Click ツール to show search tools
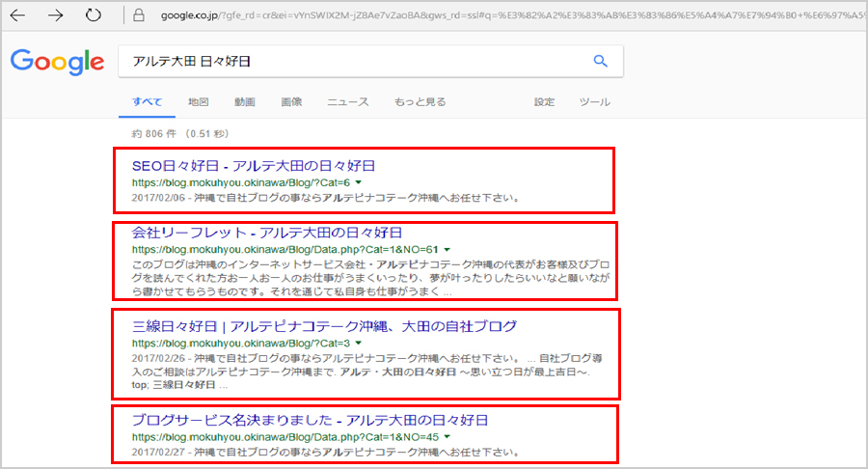The height and width of the screenshot is (469, 868). 594,101
